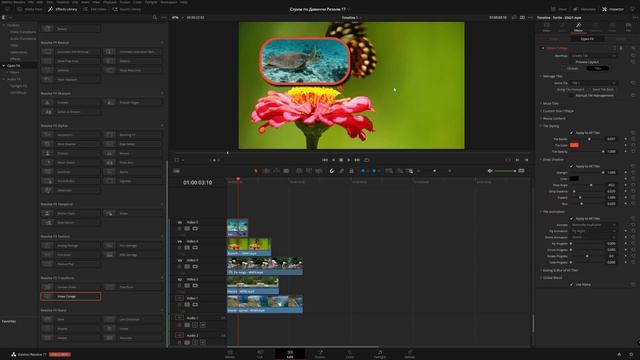Open Effects Library panel
Viewport: 640px width, 360px height.
pos(62,9)
